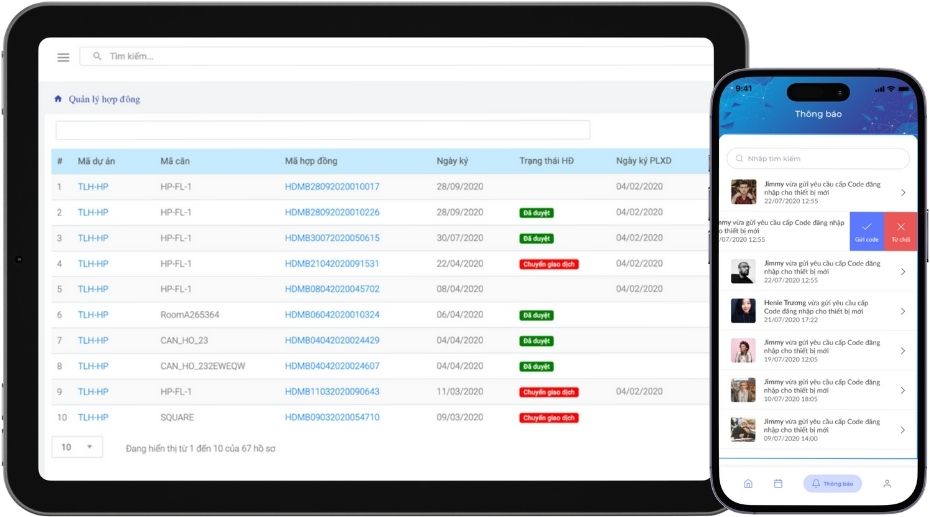Click Chuyển giao dịch badge in row 4

549,264
